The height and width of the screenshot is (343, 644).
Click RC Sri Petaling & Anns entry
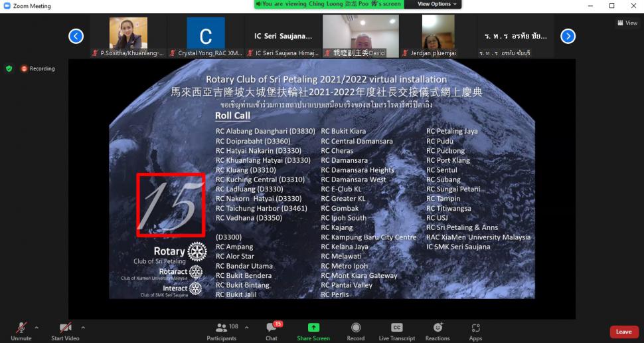[462, 227]
